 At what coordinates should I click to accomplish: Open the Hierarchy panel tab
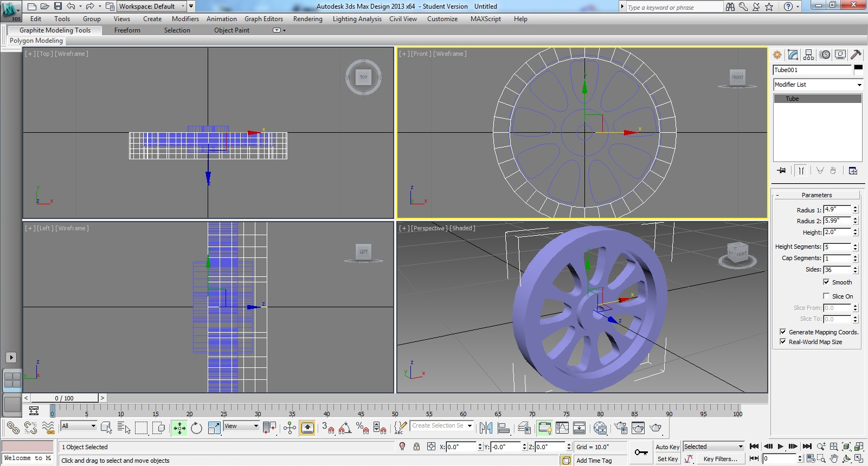point(808,54)
